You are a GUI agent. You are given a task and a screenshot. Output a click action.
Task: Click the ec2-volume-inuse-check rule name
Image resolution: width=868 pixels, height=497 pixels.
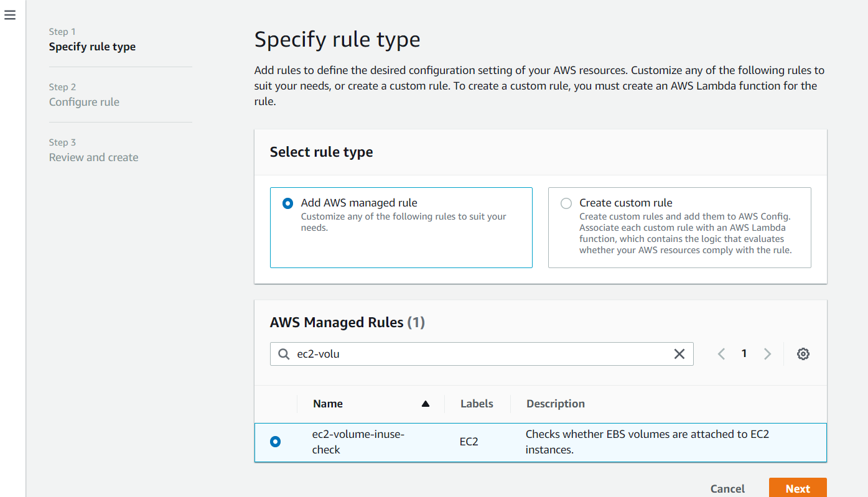coord(358,442)
